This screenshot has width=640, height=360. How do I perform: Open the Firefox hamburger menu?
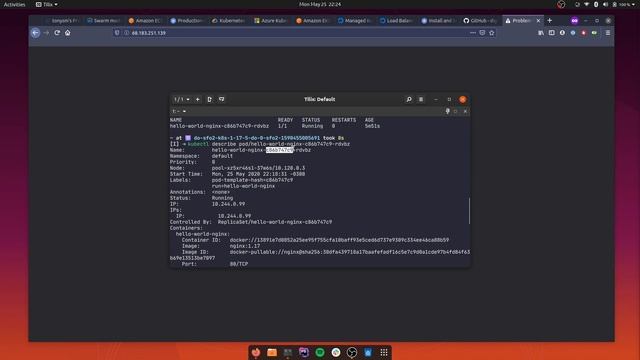(x=608, y=33)
